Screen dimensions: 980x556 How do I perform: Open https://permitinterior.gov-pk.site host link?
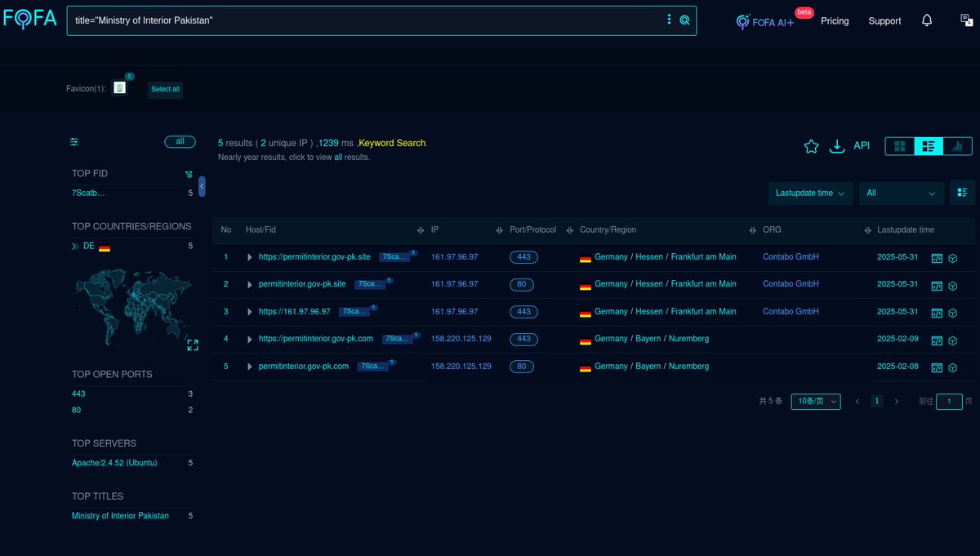[314, 257]
